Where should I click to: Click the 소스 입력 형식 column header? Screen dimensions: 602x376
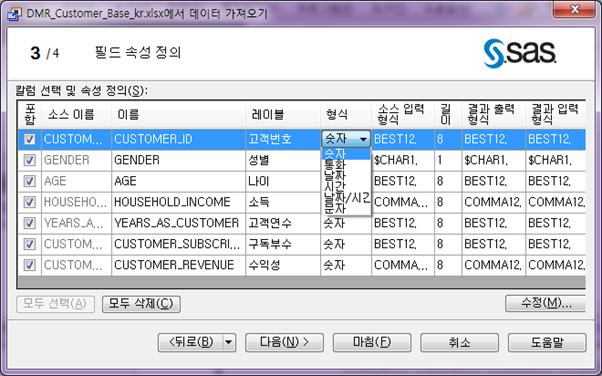(x=403, y=114)
